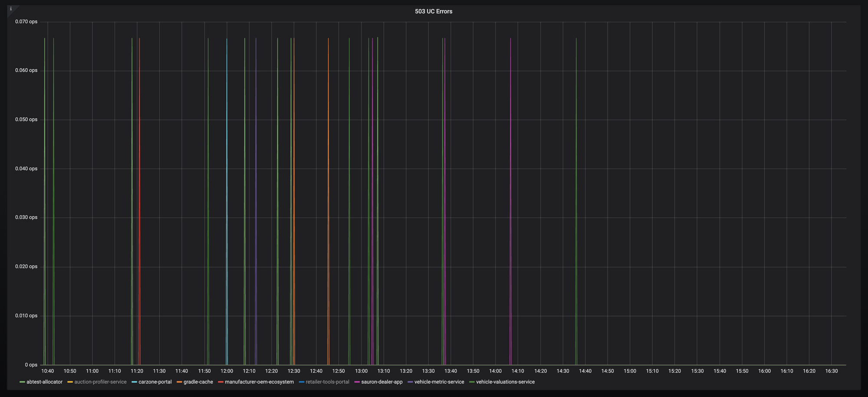Toggle manufacturer-oem-ecosystem legend entry

[x=259, y=382]
